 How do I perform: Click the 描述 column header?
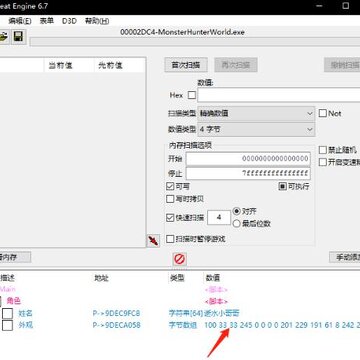[7, 278]
